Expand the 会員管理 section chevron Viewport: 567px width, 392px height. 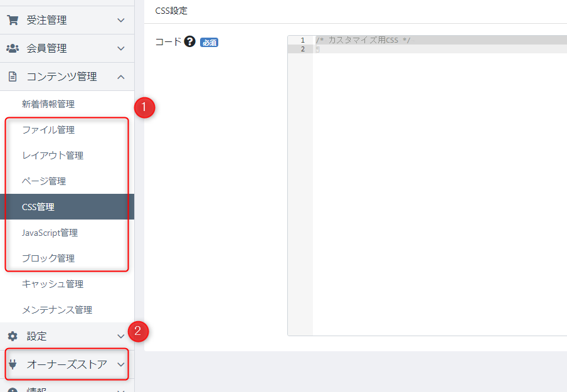point(121,48)
